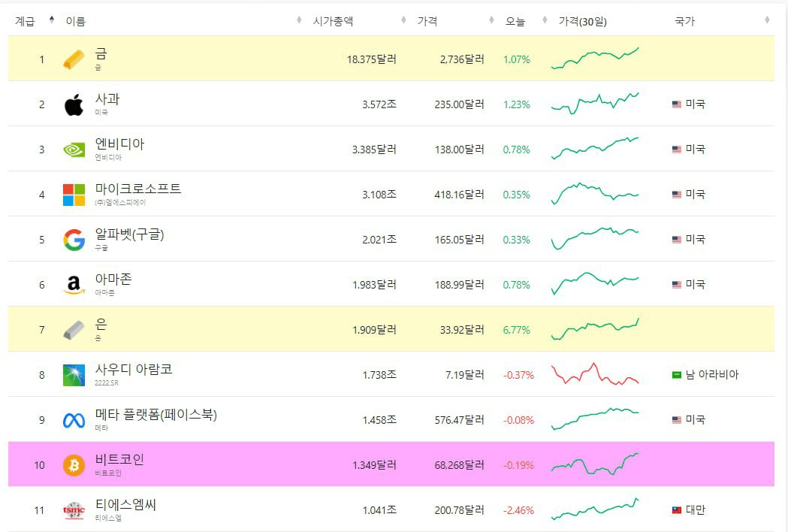Image resolution: width=788 pixels, height=532 pixels.
Task: Click the 시가총액 column header
Action: coord(333,21)
